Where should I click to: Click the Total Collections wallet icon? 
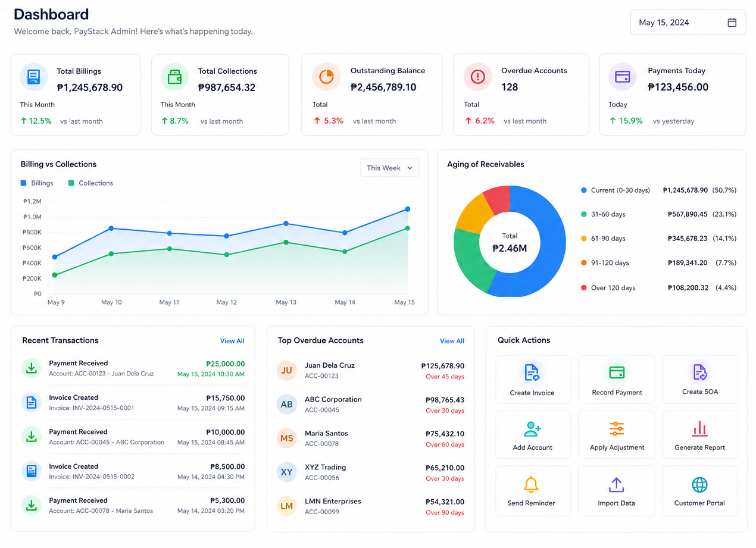click(x=174, y=77)
